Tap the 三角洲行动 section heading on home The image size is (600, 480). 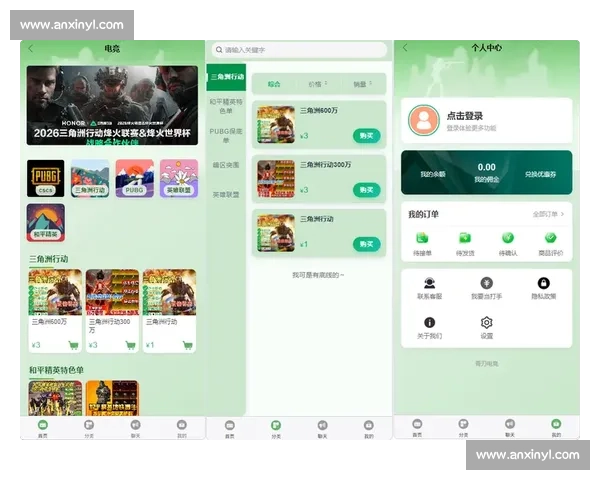49,259
